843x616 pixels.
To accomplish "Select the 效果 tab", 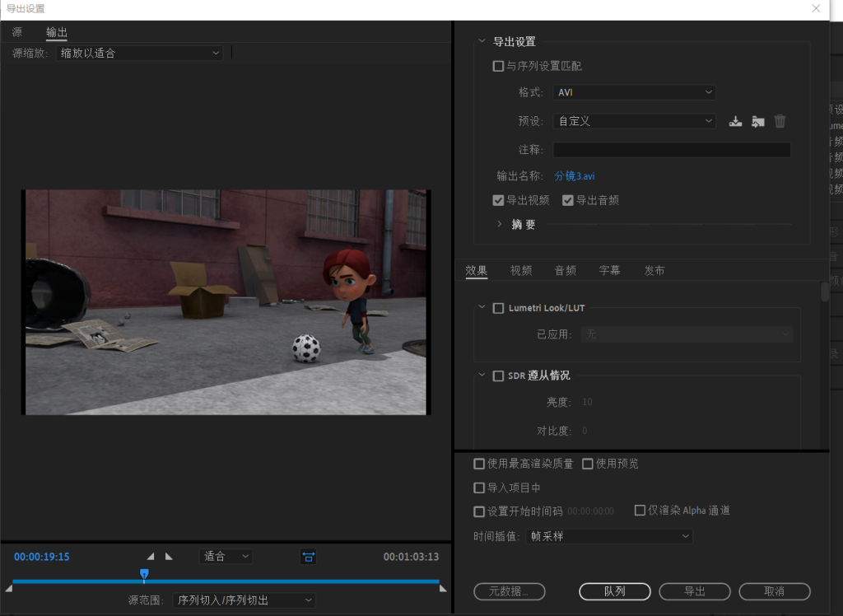I will (x=477, y=271).
